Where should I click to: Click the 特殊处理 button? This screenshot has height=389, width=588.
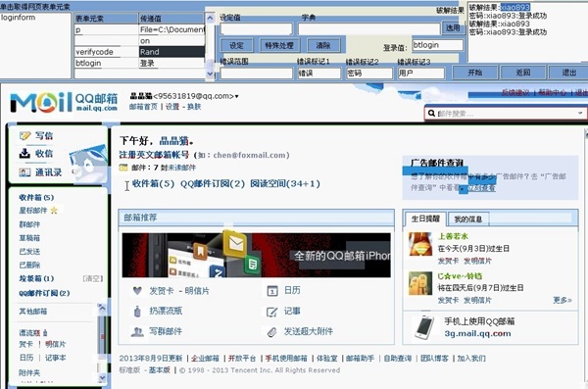click(x=279, y=45)
